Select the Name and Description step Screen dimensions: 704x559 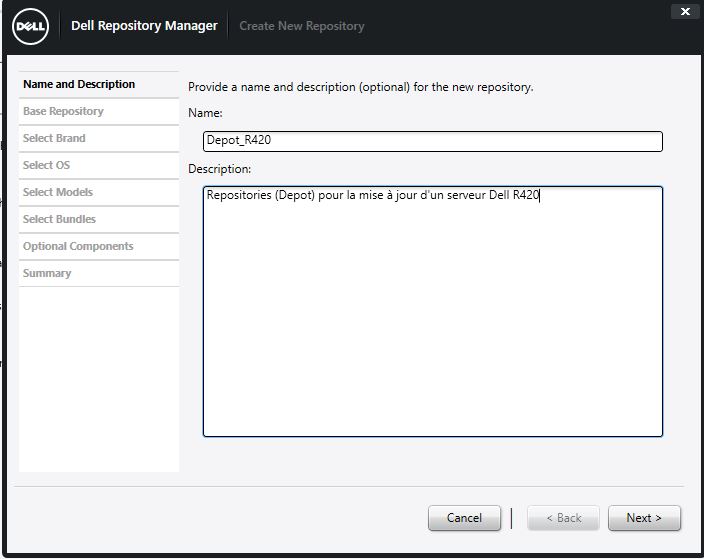[x=99, y=84]
